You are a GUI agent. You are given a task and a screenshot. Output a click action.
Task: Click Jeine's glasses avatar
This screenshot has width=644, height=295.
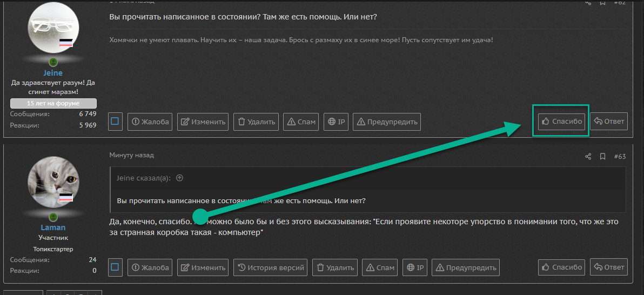click(53, 27)
